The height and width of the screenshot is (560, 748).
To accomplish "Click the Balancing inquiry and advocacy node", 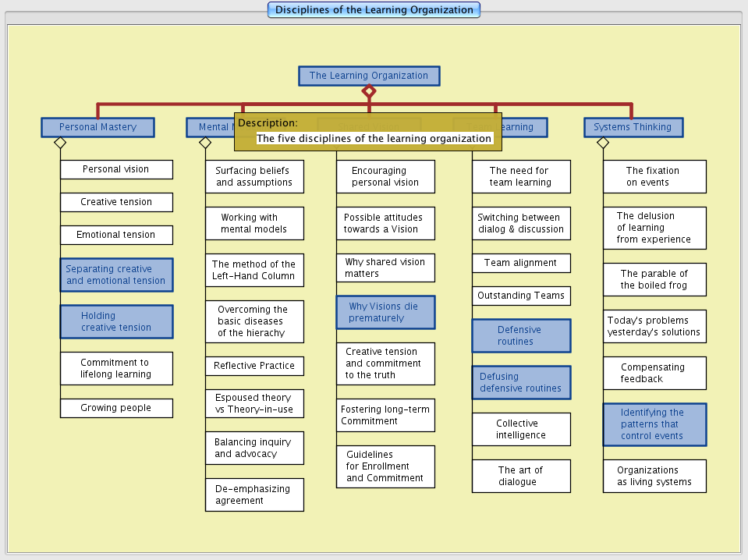I will point(254,448).
